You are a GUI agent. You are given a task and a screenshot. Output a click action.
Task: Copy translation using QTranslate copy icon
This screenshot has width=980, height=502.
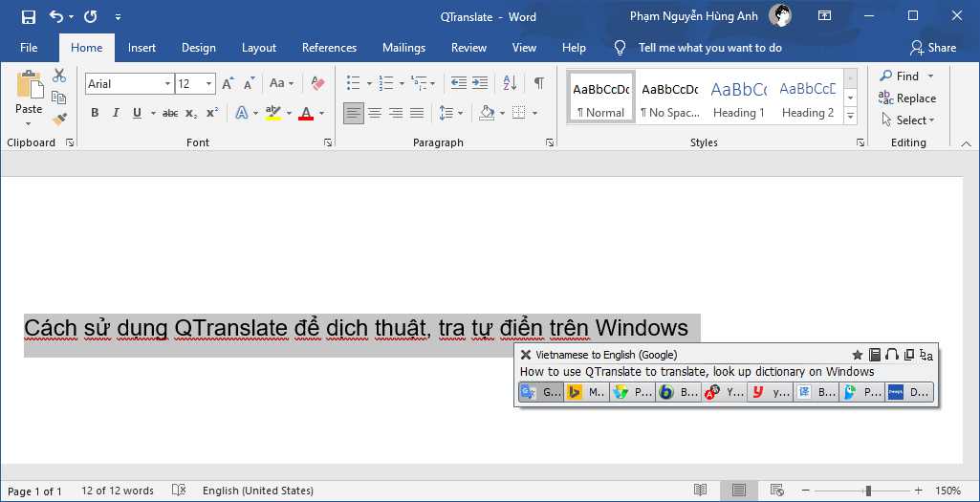909,355
